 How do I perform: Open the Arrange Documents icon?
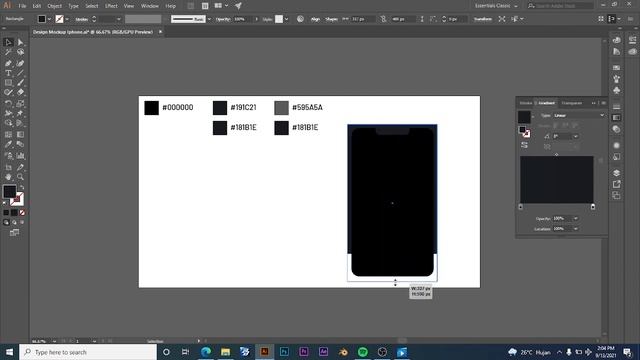point(221,6)
